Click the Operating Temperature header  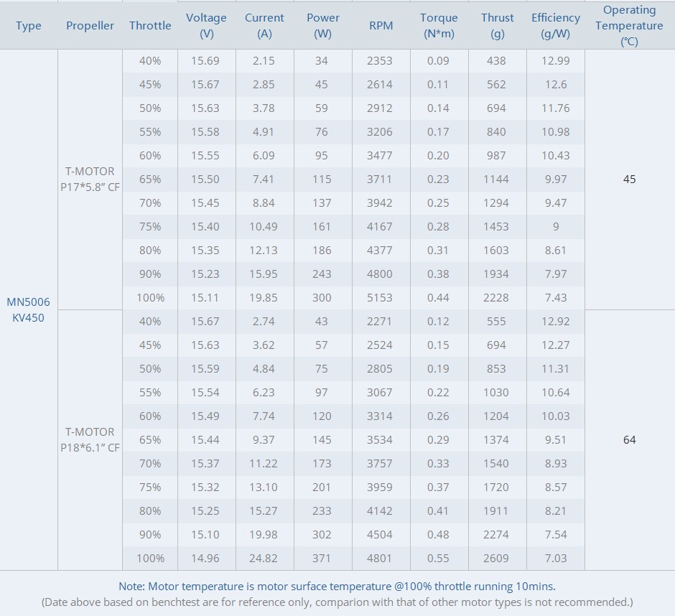coord(629,25)
